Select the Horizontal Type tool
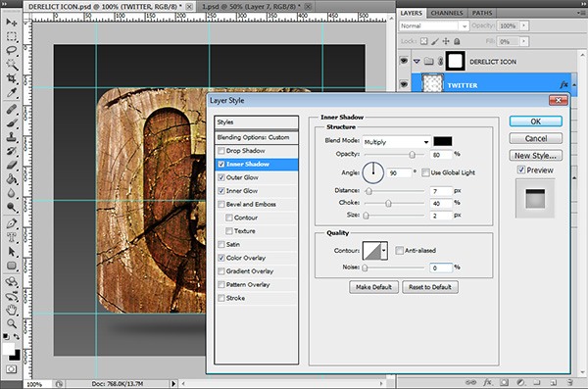Image resolution: width=588 pixels, height=389 pixels. (x=12, y=237)
